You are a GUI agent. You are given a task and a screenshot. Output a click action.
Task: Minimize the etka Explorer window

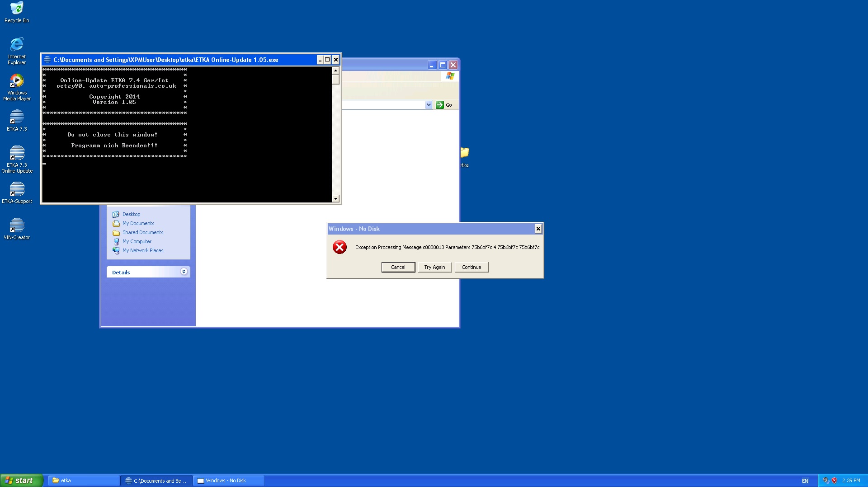point(432,65)
